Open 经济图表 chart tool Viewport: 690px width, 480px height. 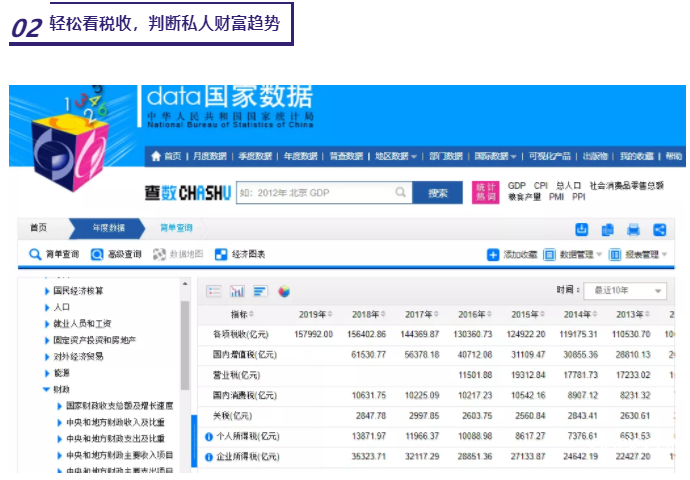coord(240,254)
